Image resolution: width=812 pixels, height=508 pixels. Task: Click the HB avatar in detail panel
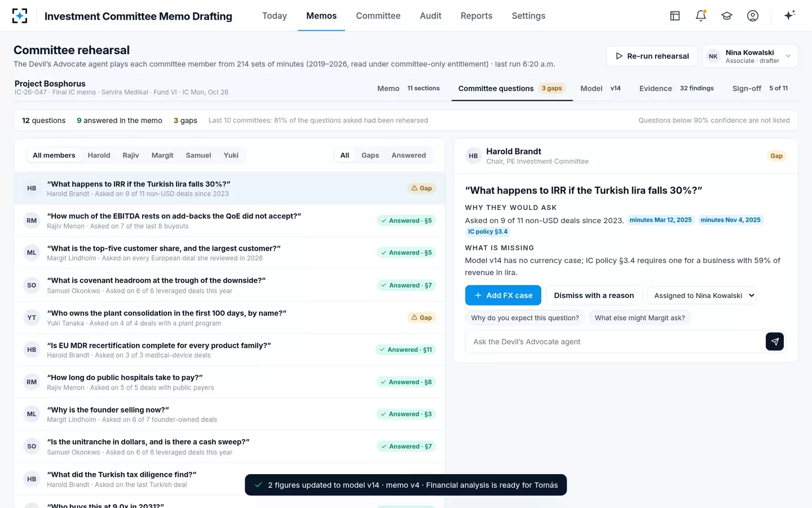point(473,156)
